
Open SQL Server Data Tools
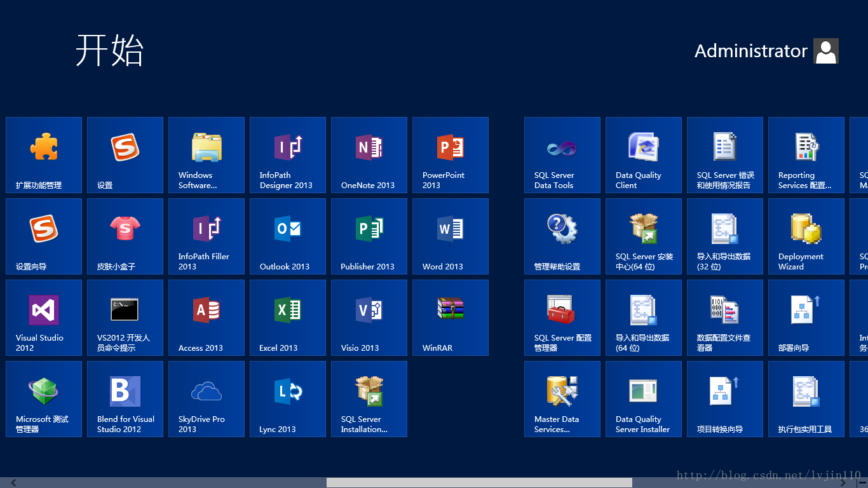[562, 155]
